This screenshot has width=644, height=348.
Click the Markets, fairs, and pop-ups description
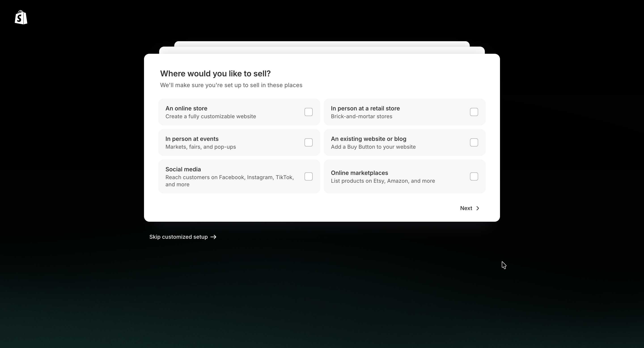pyautogui.click(x=200, y=147)
